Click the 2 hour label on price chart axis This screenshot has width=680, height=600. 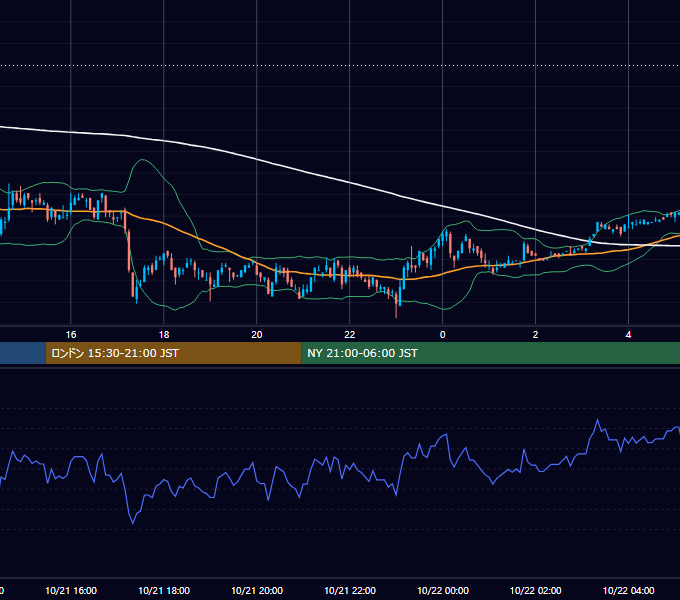tap(535, 335)
